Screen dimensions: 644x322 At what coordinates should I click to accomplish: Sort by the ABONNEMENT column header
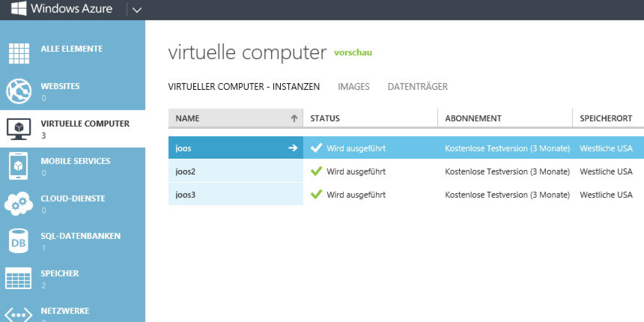[x=505, y=118]
